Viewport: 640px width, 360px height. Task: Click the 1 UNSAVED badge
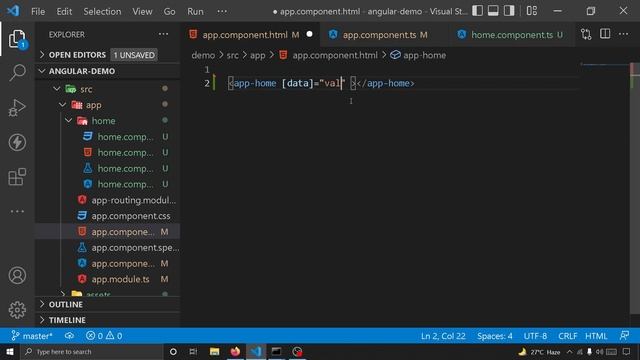pyautogui.click(x=134, y=55)
